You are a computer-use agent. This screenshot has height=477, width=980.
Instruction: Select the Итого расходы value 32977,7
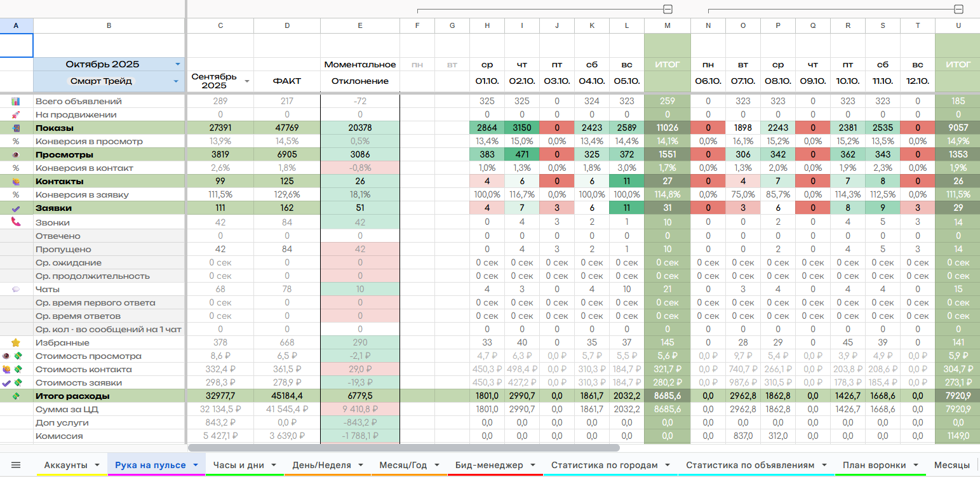[x=220, y=396]
